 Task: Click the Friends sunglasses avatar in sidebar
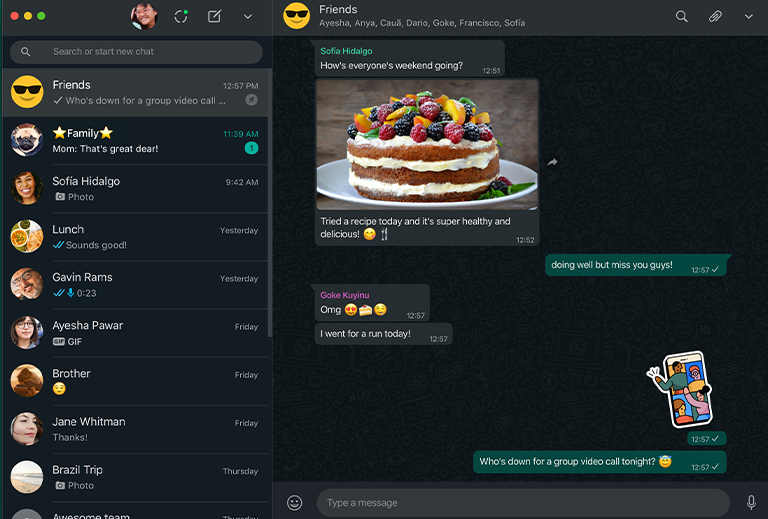[x=27, y=92]
